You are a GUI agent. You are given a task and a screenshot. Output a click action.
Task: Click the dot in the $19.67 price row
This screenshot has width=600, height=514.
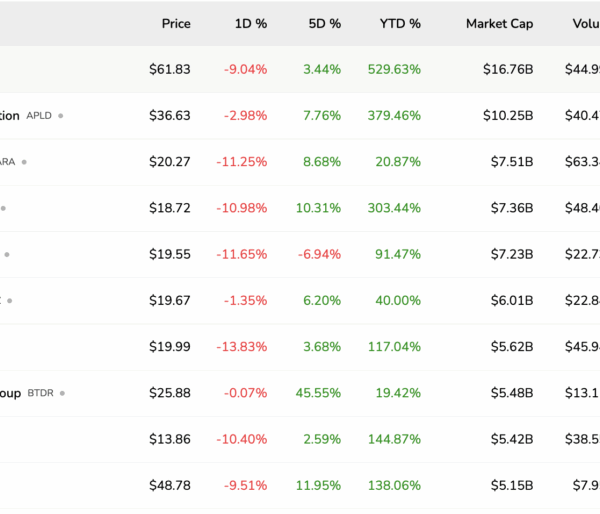coord(12,300)
